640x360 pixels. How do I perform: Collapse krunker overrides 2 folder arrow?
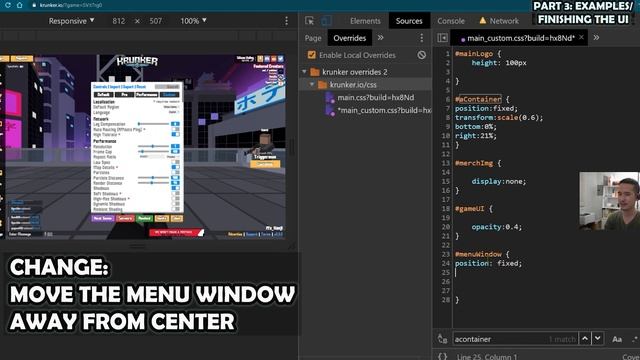tap(304, 72)
